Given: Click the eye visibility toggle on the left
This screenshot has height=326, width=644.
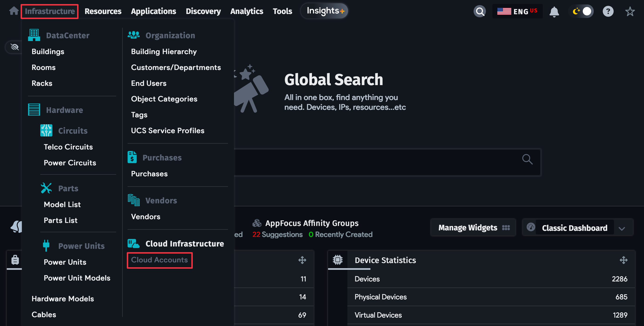Looking at the screenshot, I should [14, 47].
